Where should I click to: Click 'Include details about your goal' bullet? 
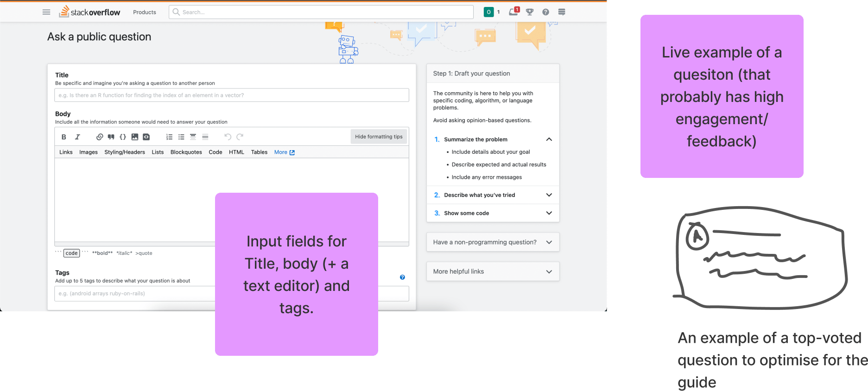(x=491, y=152)
